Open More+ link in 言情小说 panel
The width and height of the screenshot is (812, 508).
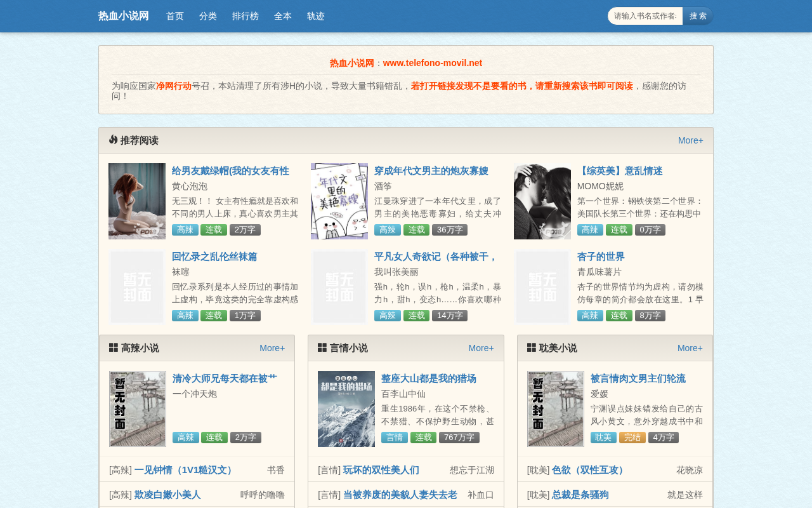[481, 348]
